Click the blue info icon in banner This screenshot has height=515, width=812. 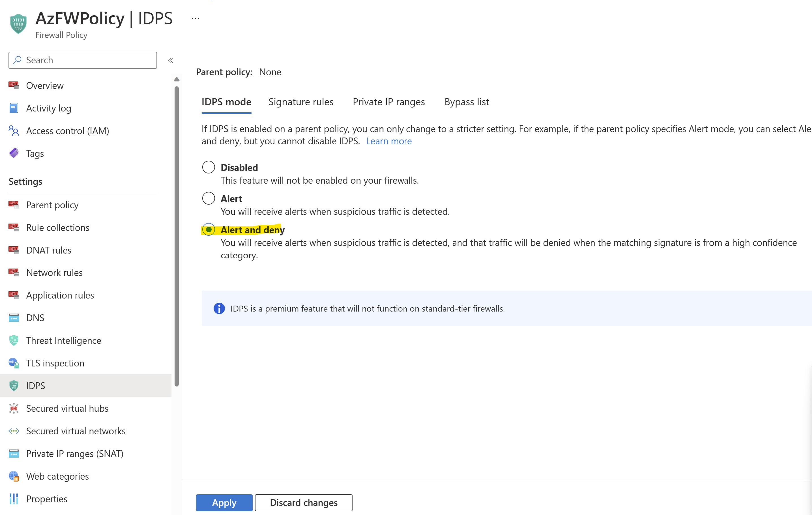pos(219,308)
